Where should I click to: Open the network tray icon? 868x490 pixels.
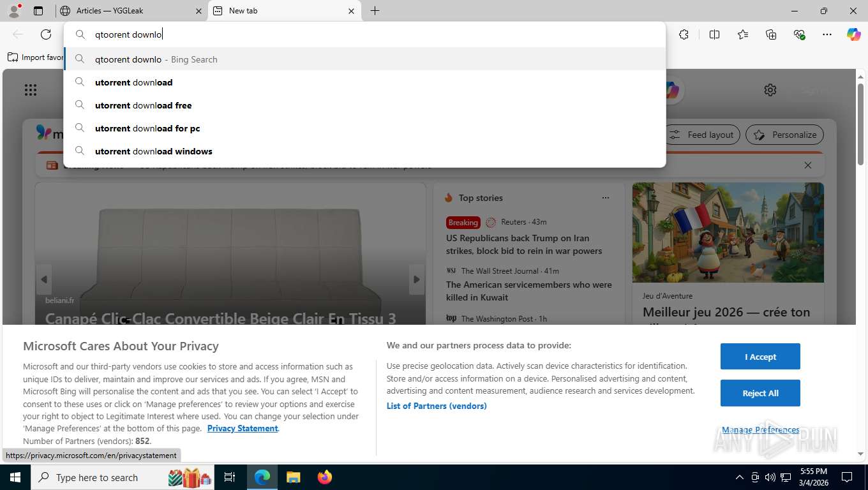coord(786,477)
